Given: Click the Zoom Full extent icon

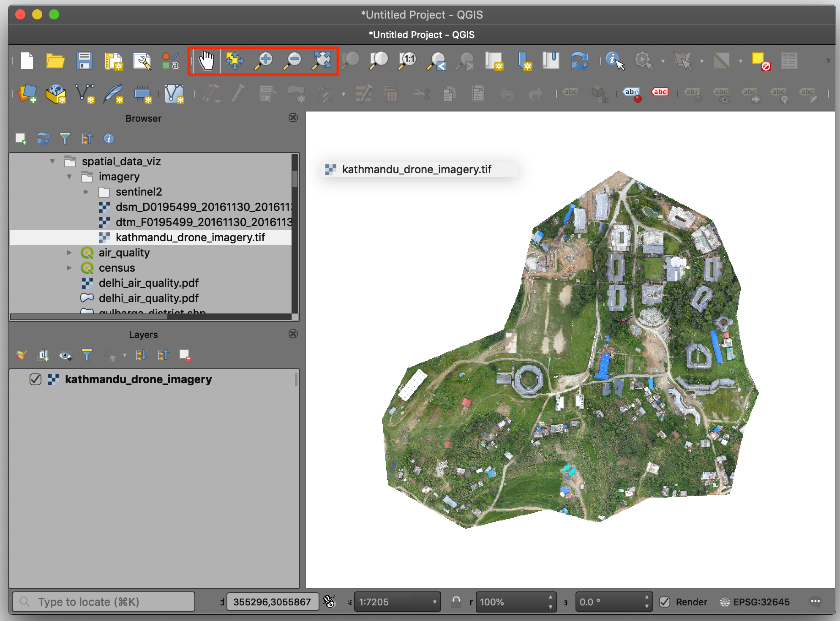Looking at the screenshot, I should pos(322,61).
